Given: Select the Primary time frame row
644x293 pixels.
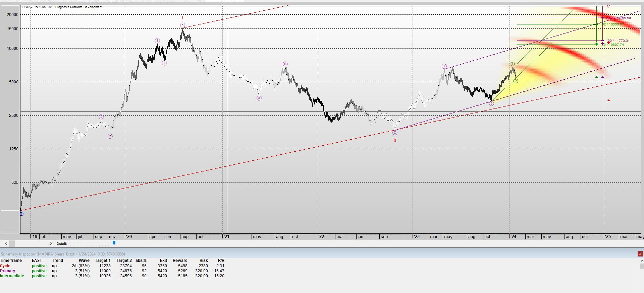Looking at the screenshot, I should tap(112, 271).
